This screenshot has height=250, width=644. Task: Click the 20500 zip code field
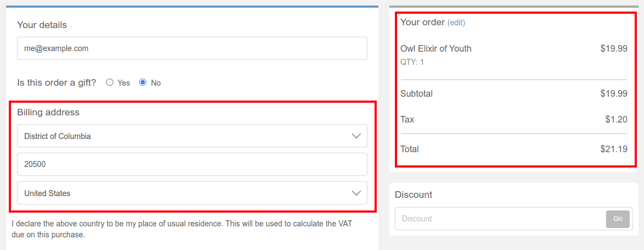[x=192, y=164]
